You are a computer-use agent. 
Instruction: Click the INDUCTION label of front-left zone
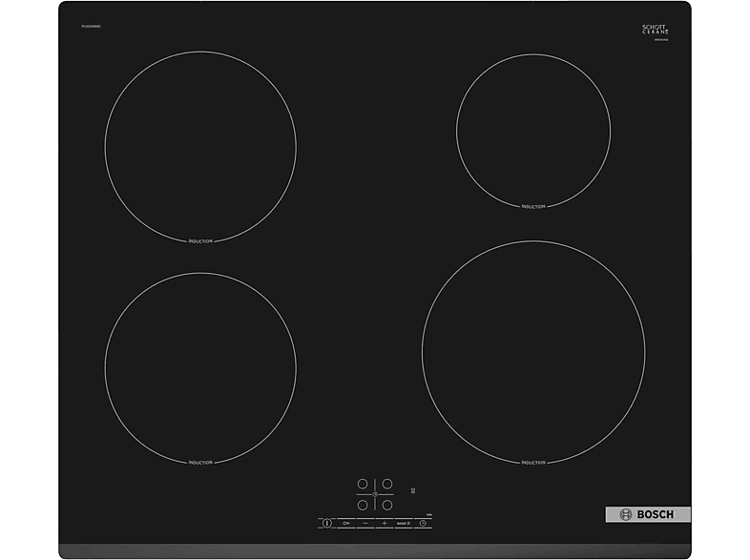(x=200, y=463)
